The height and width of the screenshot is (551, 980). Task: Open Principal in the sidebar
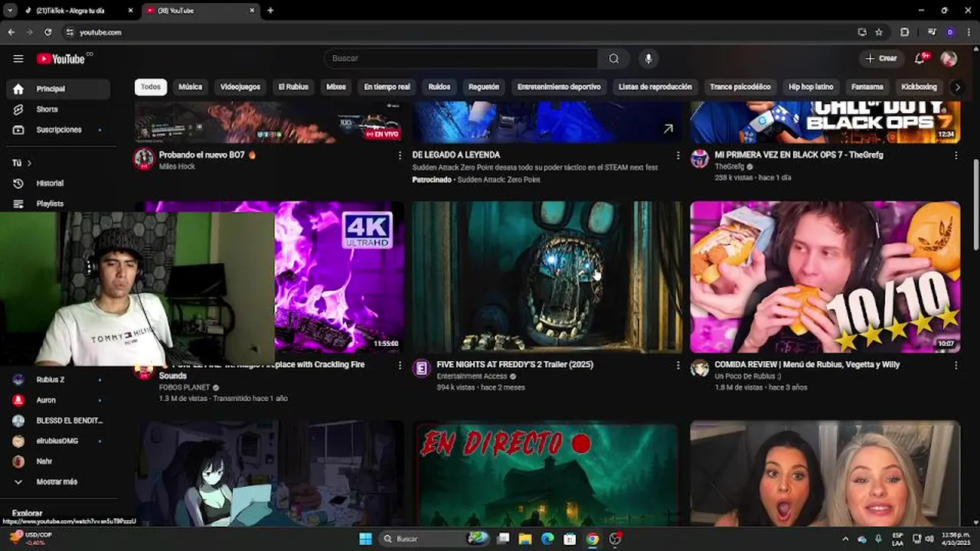pos(58,89)
